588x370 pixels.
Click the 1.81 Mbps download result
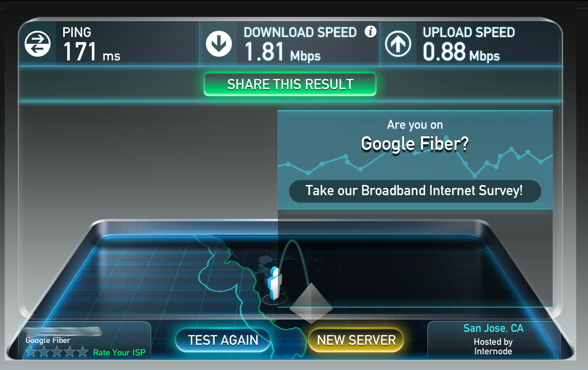[282, 52]
